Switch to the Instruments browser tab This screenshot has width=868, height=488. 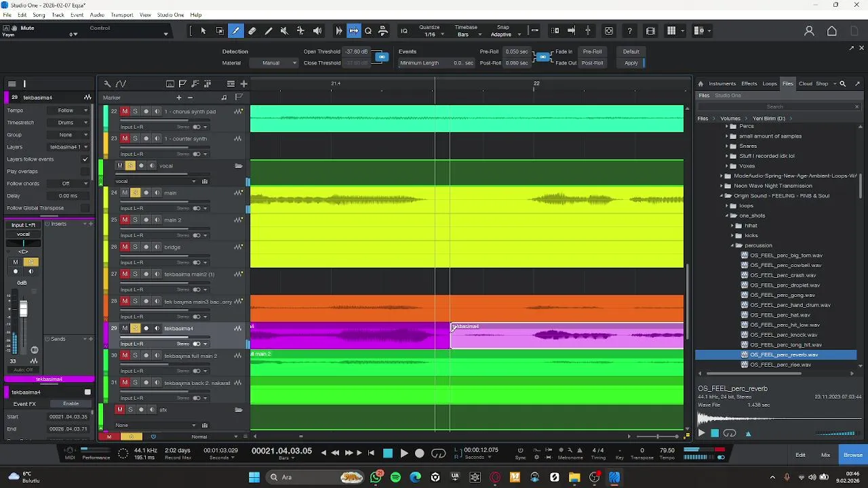pyautogui.click(x=722, y=83)
